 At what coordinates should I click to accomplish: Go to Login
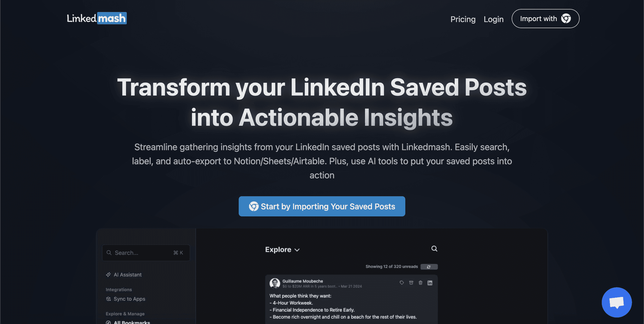[493, 19]
